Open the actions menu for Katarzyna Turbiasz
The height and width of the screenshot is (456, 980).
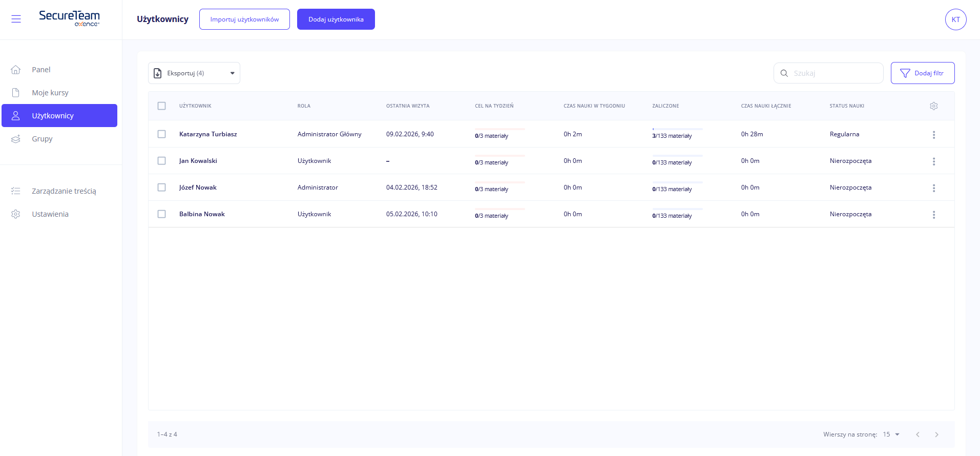[x=933, y=135]
